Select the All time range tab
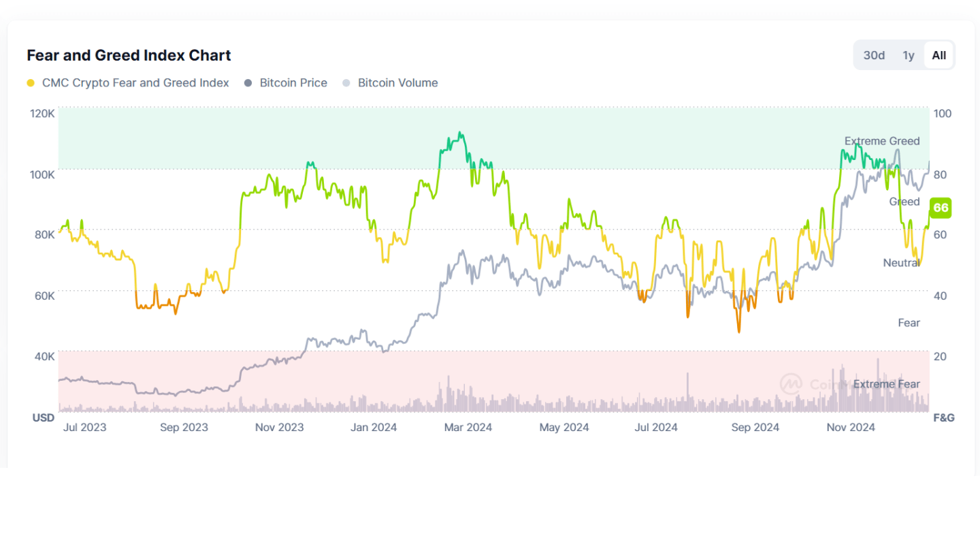 pos(939,55)
